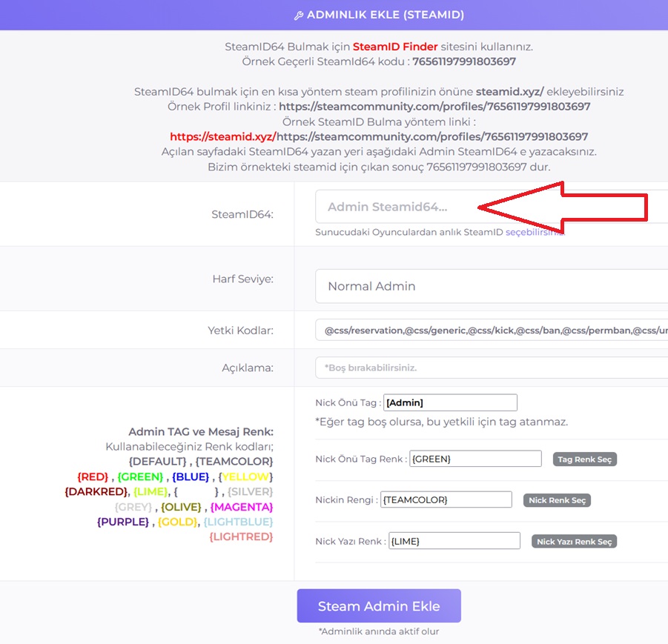The height and width of the screenshot is (644, 668).
Task: Click the Nickin Rengi {TEAMCOLOR} field
Action: pyautogui.click(x=446, y=499)
